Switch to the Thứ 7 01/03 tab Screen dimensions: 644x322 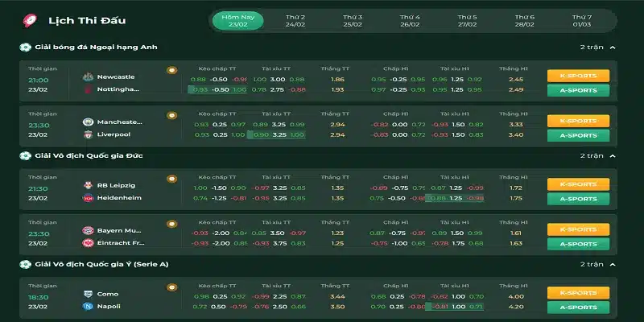[582, 21]
